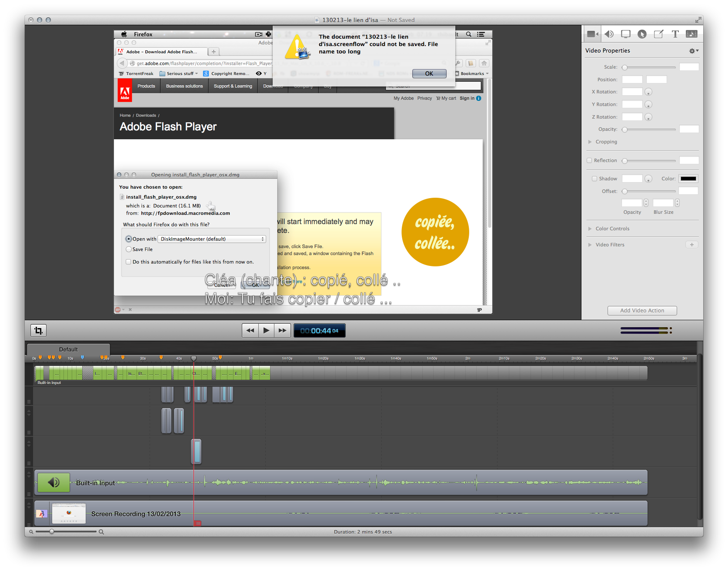Switch to the Audio properties speaker icon
728x571 pixels.
pos(609,34)
